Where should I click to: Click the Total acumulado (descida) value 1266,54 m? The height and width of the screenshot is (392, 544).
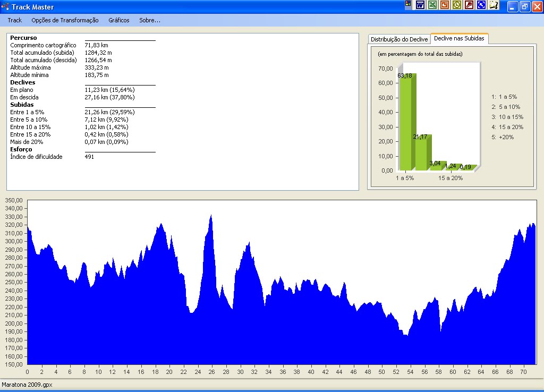tap(98, 60)
